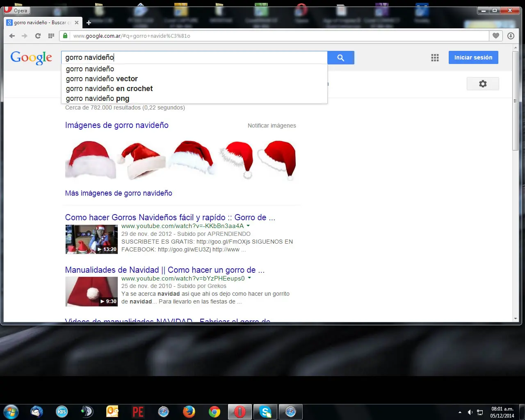
Task: Select suggestion "gorro navideño png"
Action: tap(194, 98)
